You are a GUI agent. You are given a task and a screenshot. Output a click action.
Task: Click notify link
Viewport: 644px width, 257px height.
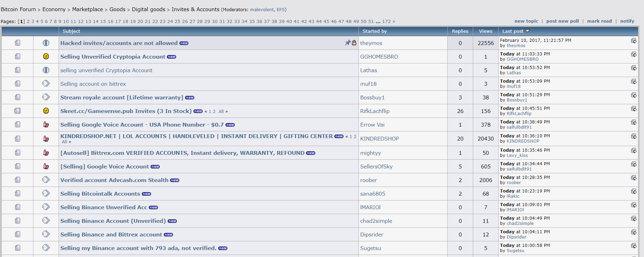tap(627, 21)
